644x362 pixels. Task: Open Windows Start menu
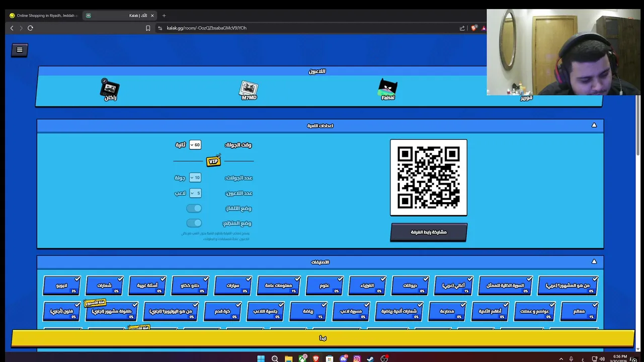[x=261, y=358]
